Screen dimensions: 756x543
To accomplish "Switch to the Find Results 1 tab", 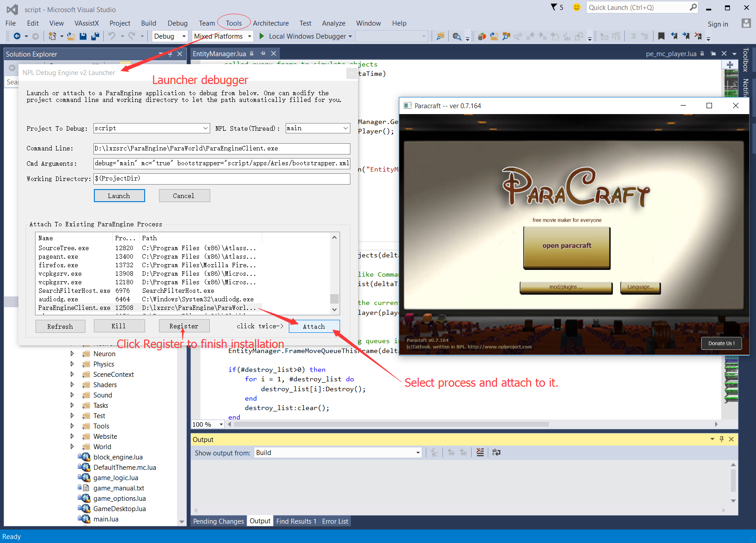I will pos(296,521).
